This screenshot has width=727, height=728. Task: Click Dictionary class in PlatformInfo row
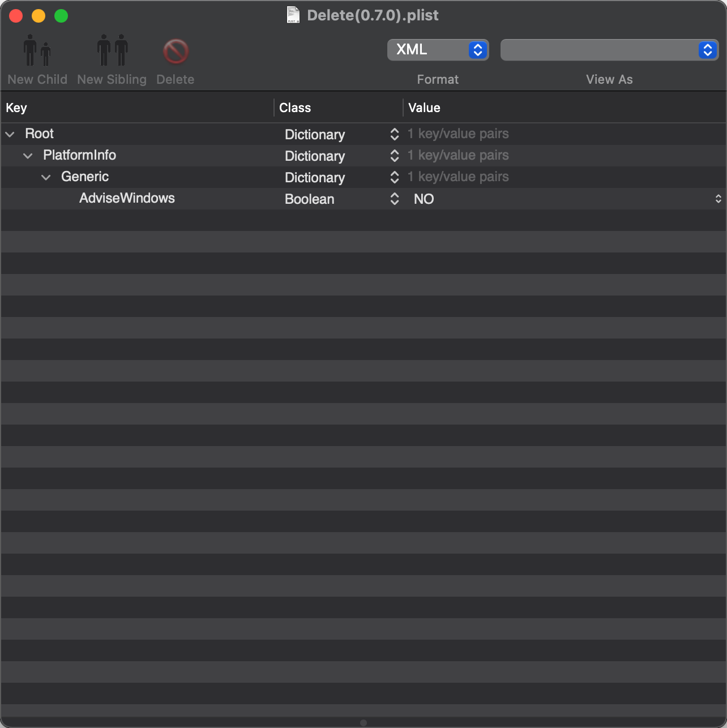click(315, 156)
